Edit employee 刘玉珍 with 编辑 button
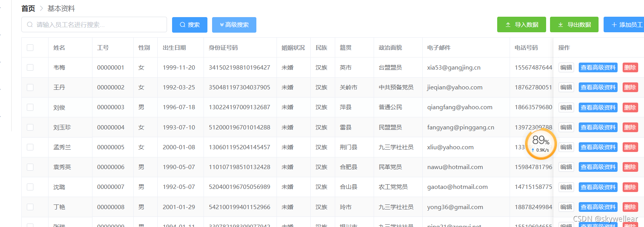The image size is (644, 227). point(566,127)
